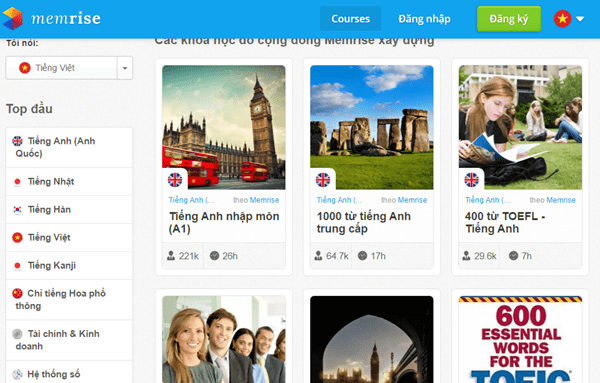600x383 pixels.
Task: Select Chỉ tiếng Hoa phổ thông category
Action: point(69,300)
